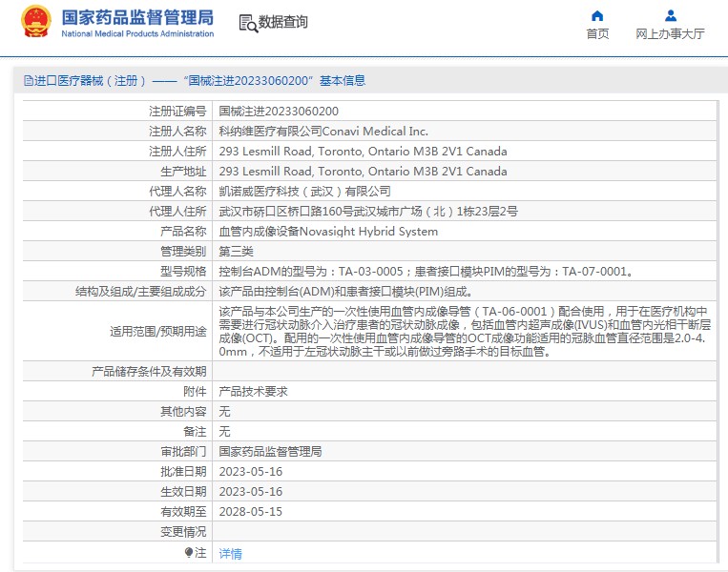
Task: Click the 批准日期 row label
Action: tap(183, 471)
